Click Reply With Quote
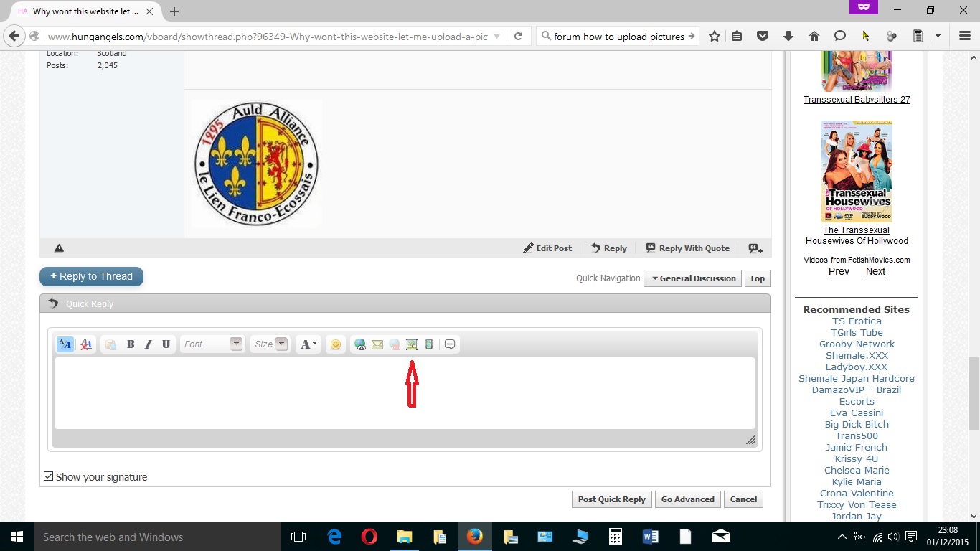Viewport: 980px width, 551px height. click(x=687, y=248)
